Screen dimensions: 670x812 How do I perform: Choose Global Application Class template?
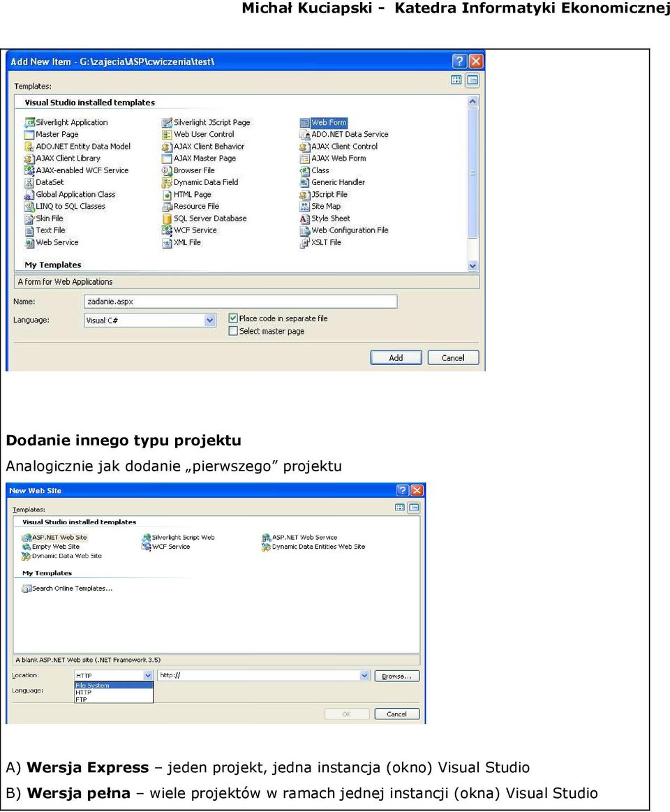point(70,194)
